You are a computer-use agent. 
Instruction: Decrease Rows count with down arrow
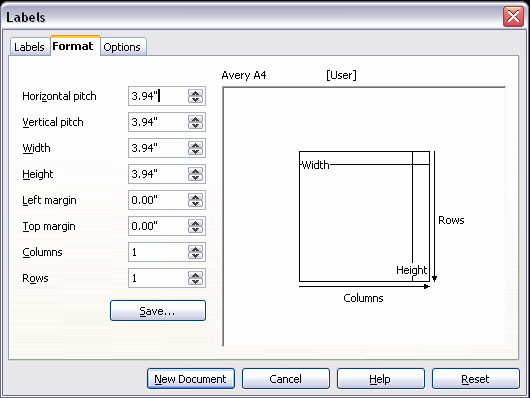[x=195, y=282]
